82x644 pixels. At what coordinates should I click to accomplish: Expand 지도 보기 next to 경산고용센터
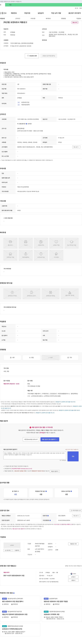76,516
